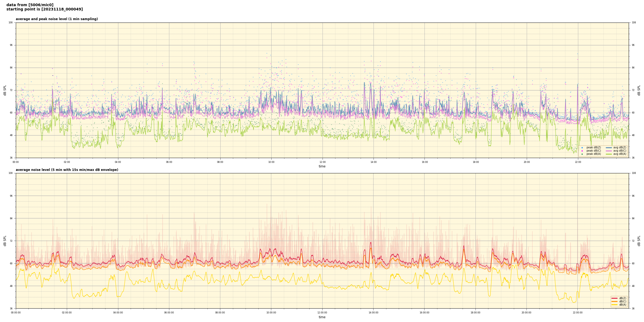Click the right 'dB SPL' label of upper chart
The width and height of the screenshot is (644, 322).
click(x=639, y=90)
